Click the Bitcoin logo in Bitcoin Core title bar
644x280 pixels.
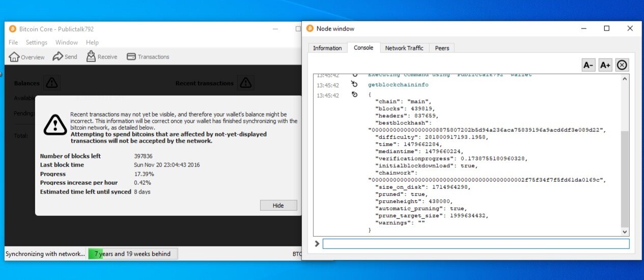(12, 29)
